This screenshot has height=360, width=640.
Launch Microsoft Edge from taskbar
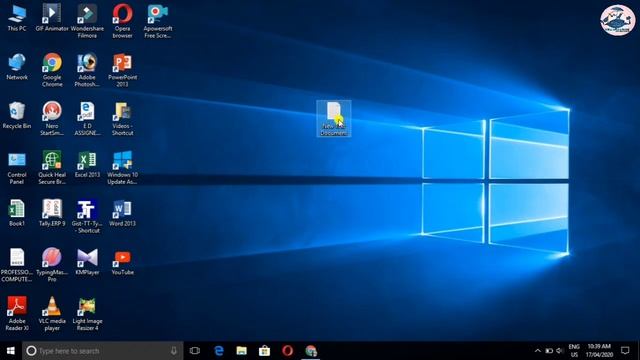coord(219,351)
